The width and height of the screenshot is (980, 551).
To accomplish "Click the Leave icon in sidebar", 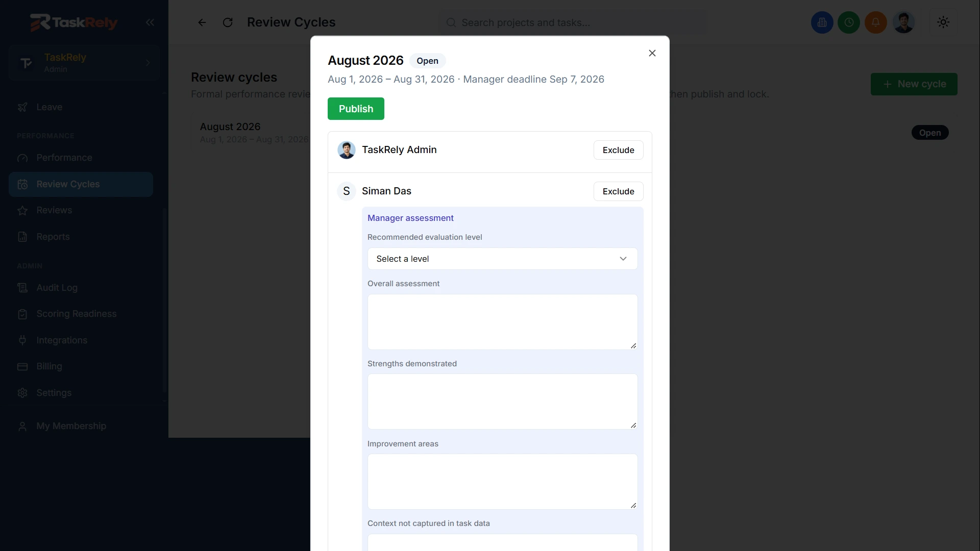I will coord(22,107).
